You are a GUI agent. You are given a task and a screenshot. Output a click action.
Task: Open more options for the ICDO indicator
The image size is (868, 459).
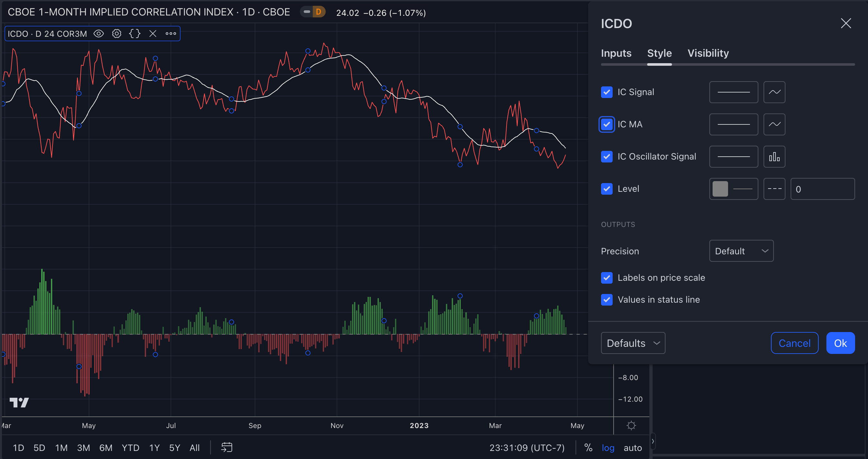pyautogui.click(x=171, y=33)
